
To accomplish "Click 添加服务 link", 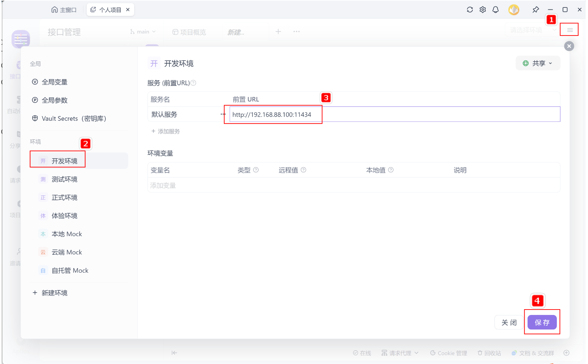I will pyautogui.click(x=166, y=132).
